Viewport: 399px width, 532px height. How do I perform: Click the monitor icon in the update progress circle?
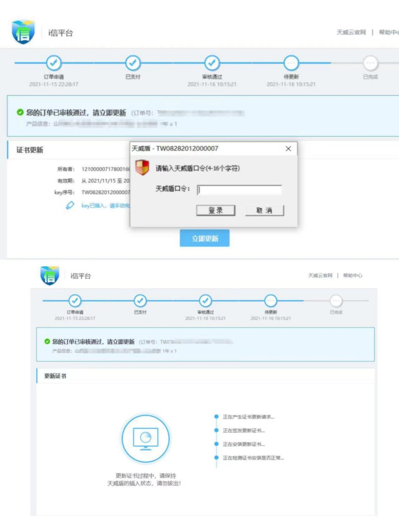(146, 438)
